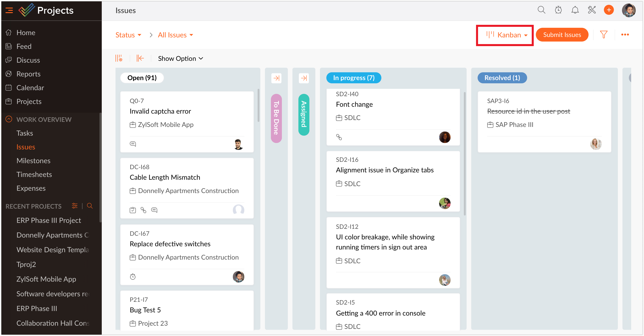Open Reports from the sidebar
This screenshot has height=336, width=644.
click(x=28, y=74)
